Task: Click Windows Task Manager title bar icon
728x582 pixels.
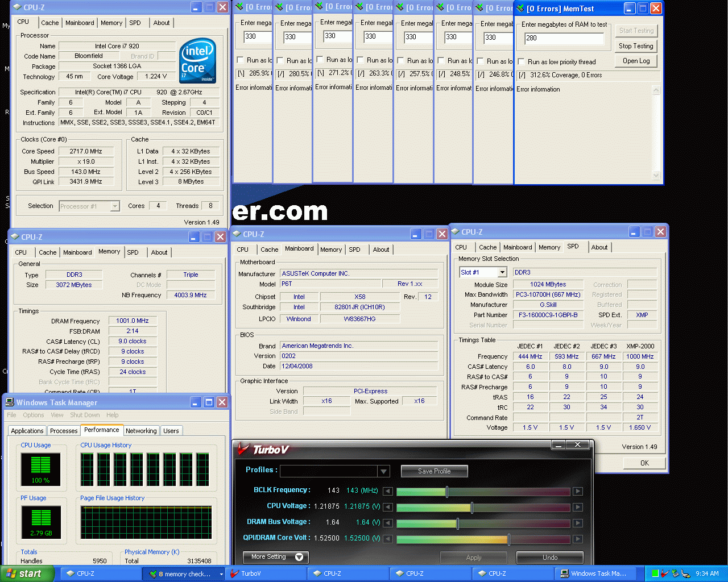Action: click(10, 402)
